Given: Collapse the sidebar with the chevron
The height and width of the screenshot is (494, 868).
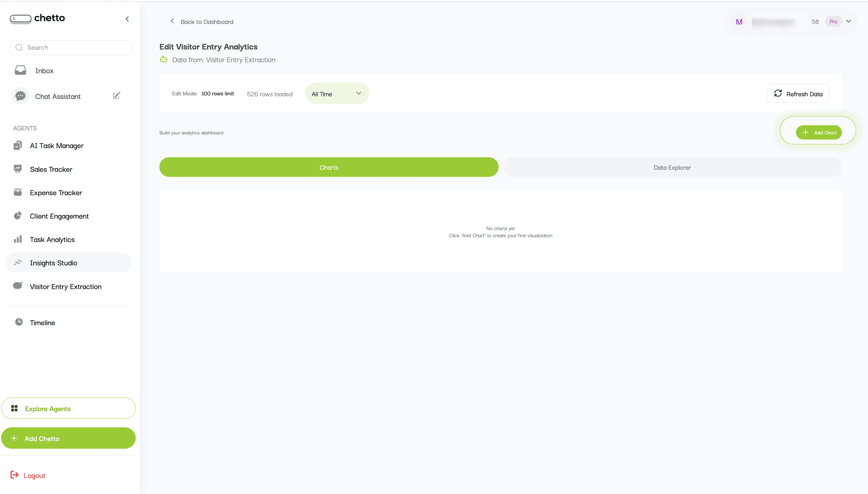Looking at the screenshot, I should [127, 19].
